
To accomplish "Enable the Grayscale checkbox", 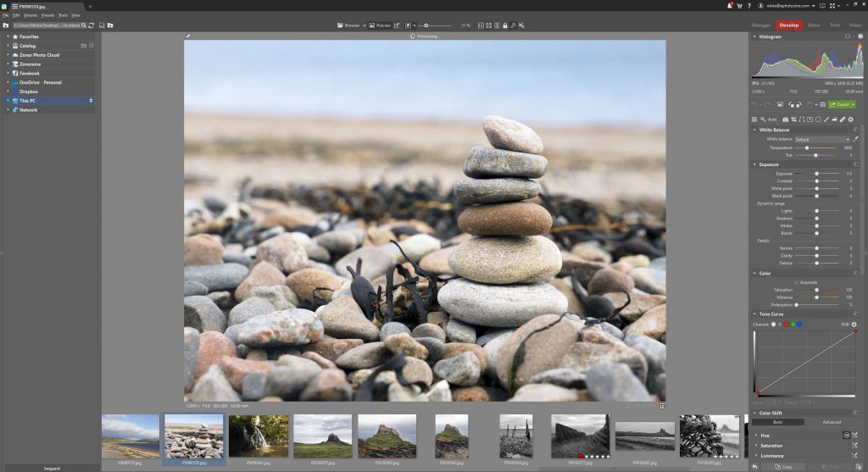I will (797, 282).
